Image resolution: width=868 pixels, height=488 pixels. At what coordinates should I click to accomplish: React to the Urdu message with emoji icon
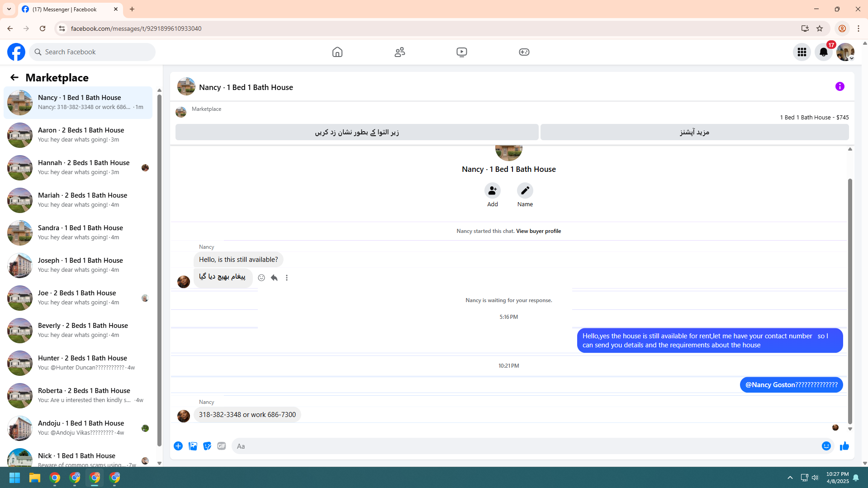click(x=261, y=278)
